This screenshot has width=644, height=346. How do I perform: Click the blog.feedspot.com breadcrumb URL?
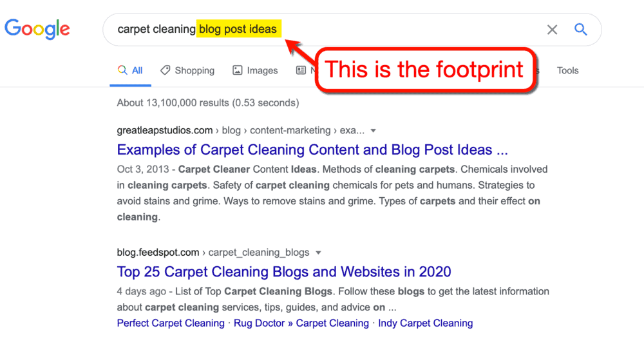158,252
